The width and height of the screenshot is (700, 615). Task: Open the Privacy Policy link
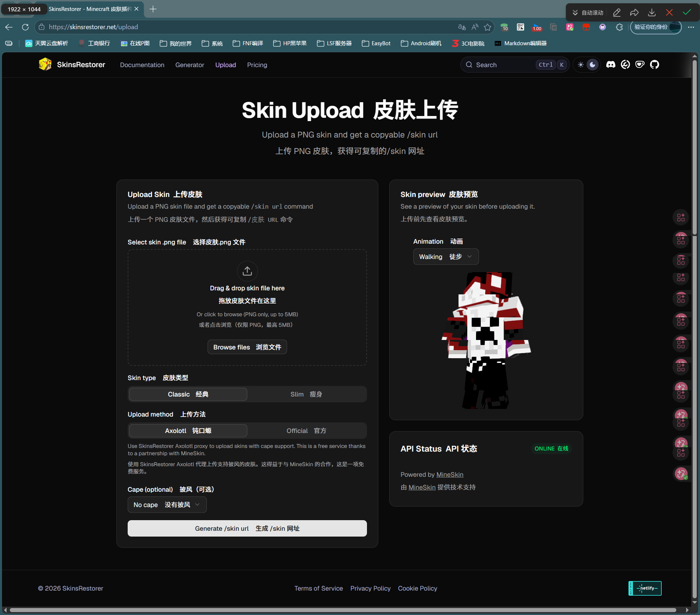(x=371, y=588)
